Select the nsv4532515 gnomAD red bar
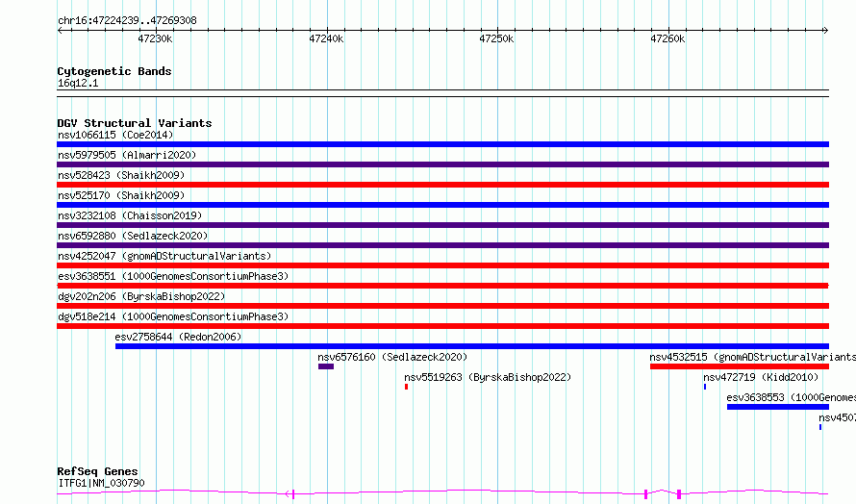This screenshot has height=504, width=856. pos(740,366)
